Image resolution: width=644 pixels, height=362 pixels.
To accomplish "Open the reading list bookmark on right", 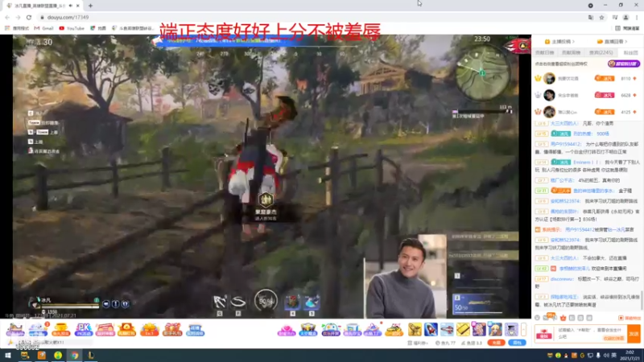I will click(x=627, y=28).
